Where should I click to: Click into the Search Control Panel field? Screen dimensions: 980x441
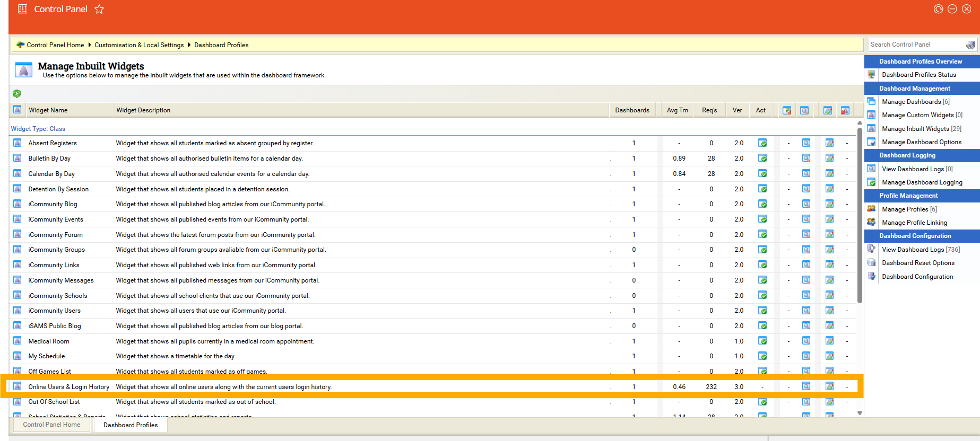tap(915, 45)
